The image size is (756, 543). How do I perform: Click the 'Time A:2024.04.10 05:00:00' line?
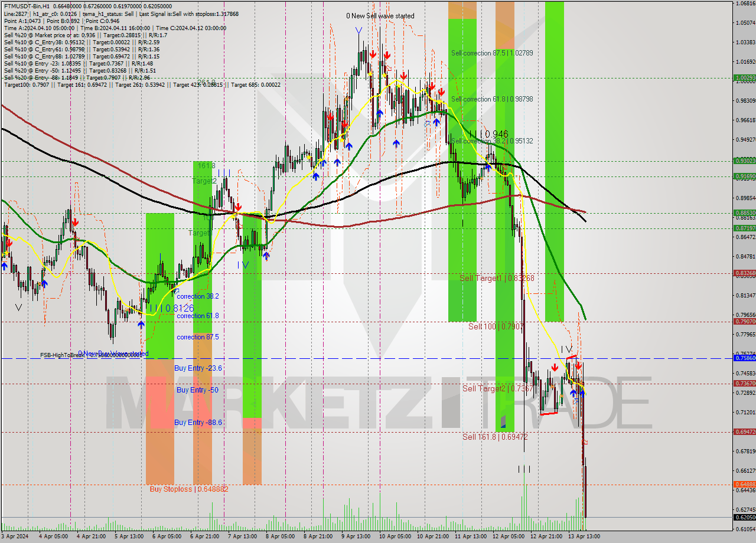click(115, 28)
